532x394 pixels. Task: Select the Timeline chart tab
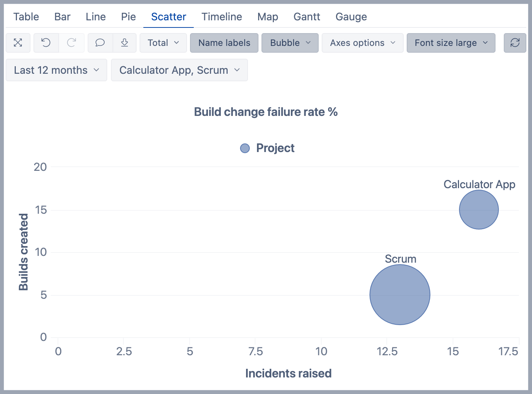(x=222, y=17)
